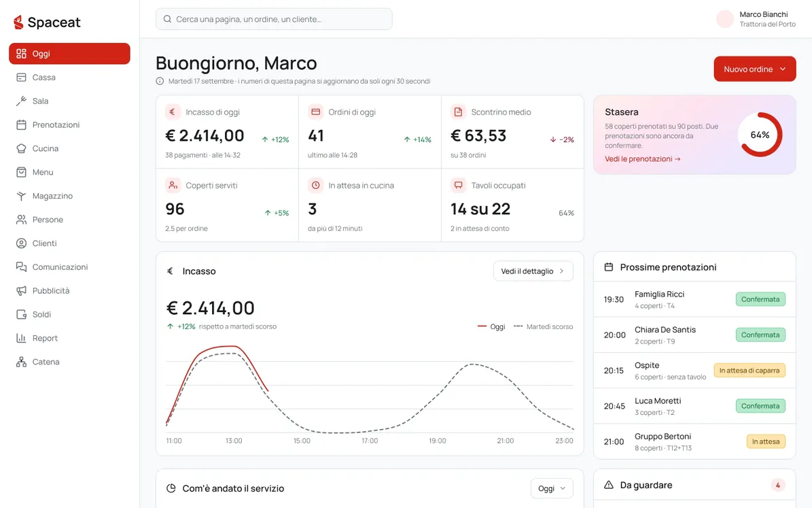Click the monitor icon on Tavoli occupati card
812x508 pixels.
click(x=458, y=185)
